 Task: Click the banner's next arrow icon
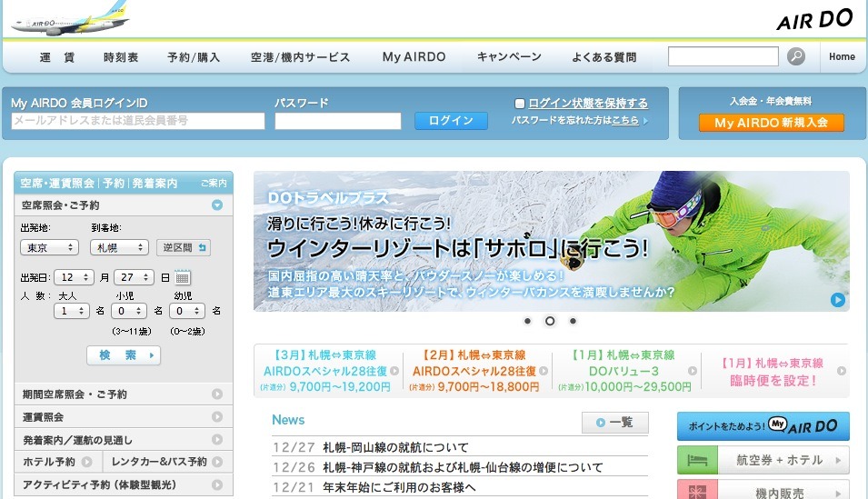pyautogui.click(x=837, y=300)
